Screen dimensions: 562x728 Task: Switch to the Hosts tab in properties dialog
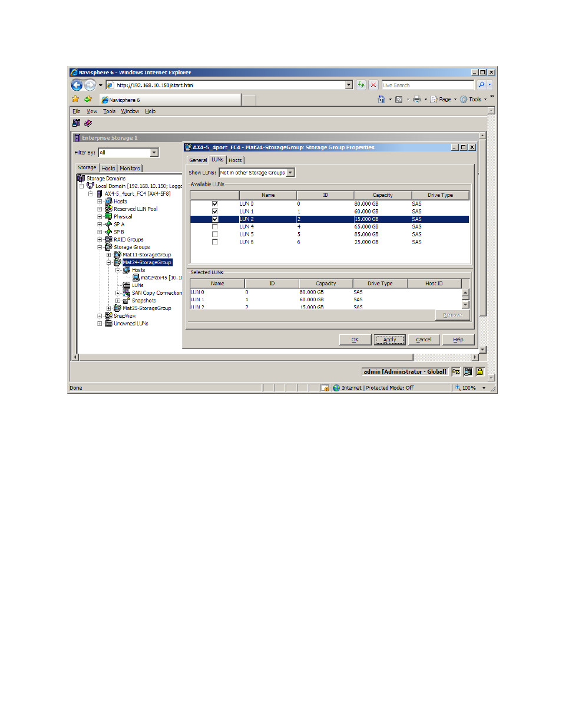pyautogui.click(x=235, y=160)
